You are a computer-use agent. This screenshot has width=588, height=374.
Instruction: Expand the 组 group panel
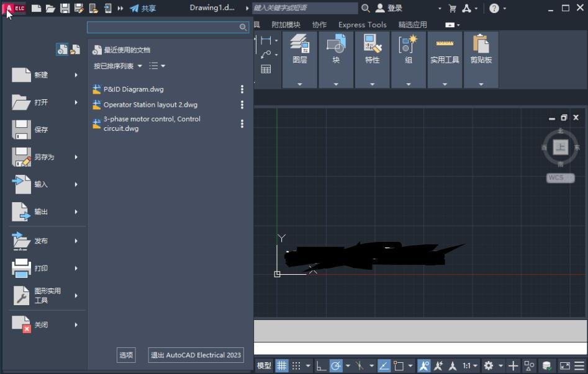[x=409, y=84]
